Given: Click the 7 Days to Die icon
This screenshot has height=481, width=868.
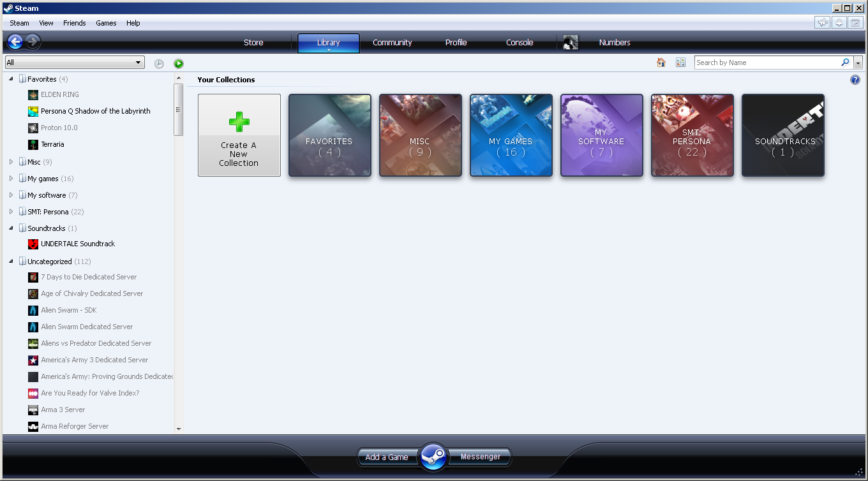Looking at the screenshot, I should (x=33, y=277).
